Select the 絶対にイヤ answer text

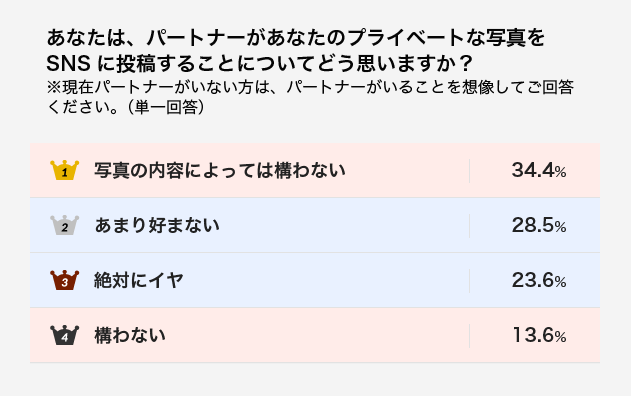(x=139, y=280)
